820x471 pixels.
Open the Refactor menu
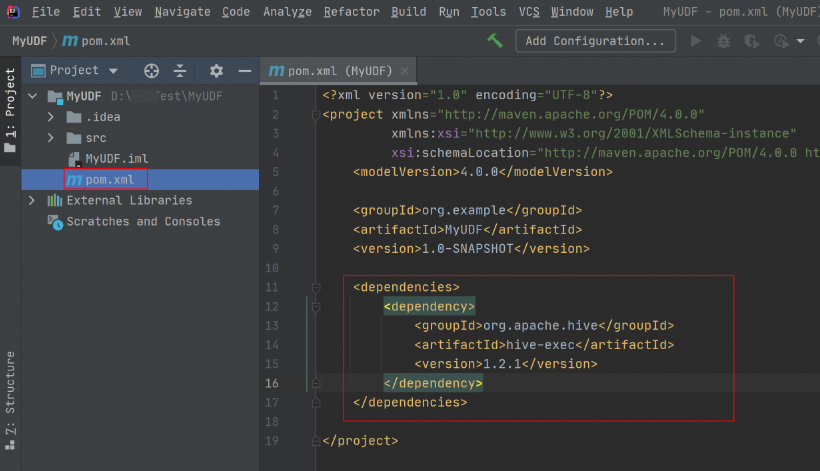(x=351, y=12)
